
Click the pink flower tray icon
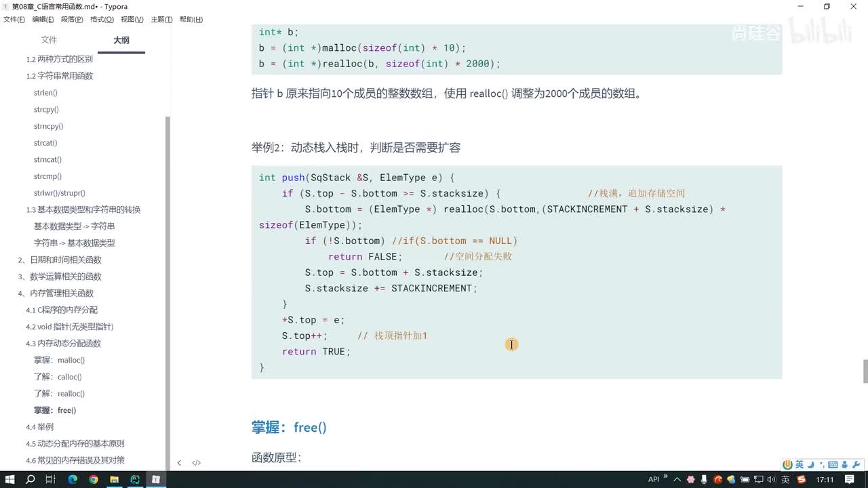(690, 479)
